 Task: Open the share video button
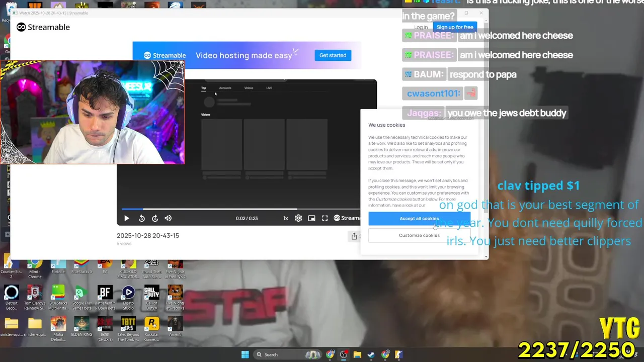[354, 236]
